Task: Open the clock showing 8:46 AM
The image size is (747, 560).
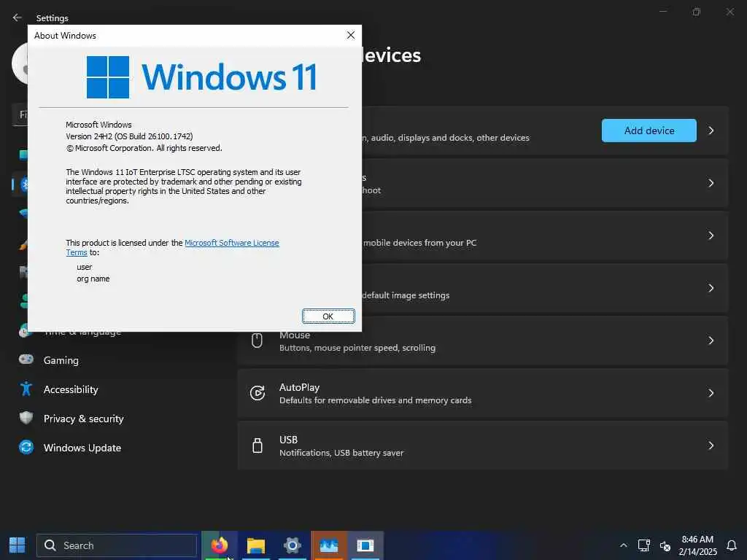Action: click(697, 545)
